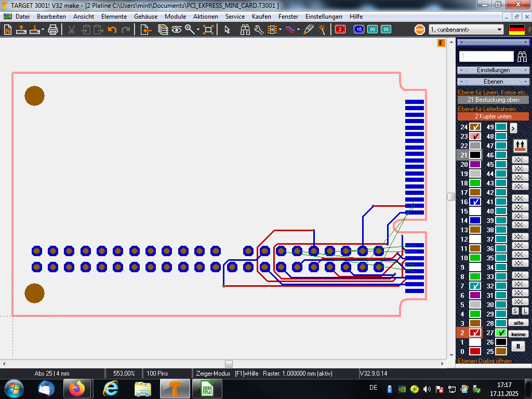532x399 pixels.
Task: Click the blue layer 16 toolbar button
Action: [358, 30]
